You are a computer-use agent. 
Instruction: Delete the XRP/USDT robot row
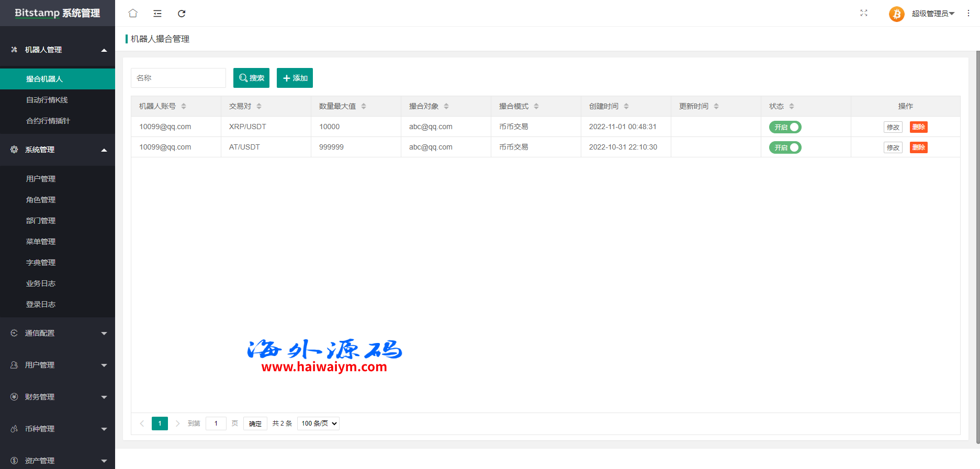[x=918, y=127]
